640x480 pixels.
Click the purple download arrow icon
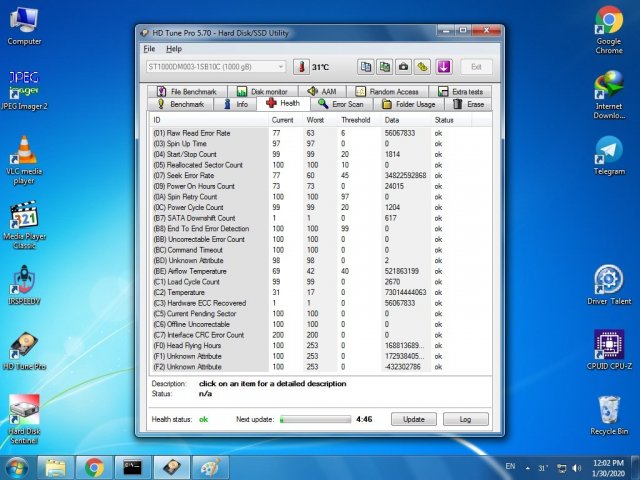tap(443, 67)
